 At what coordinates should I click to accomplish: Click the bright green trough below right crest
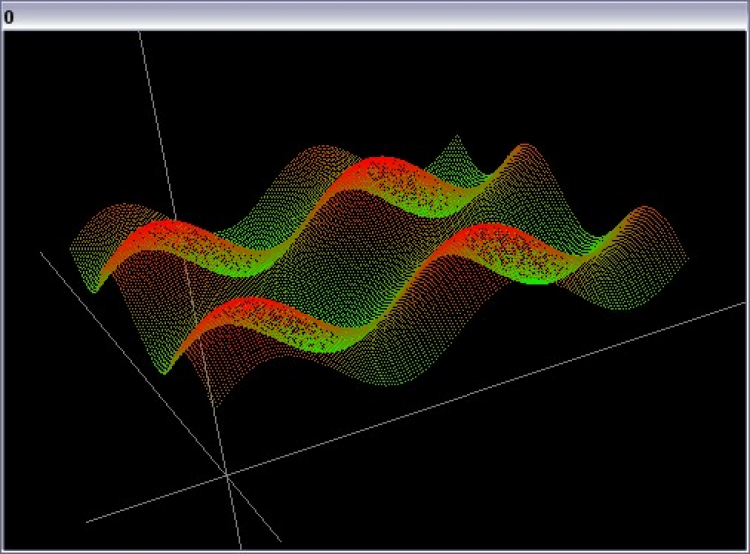[535, 276]
